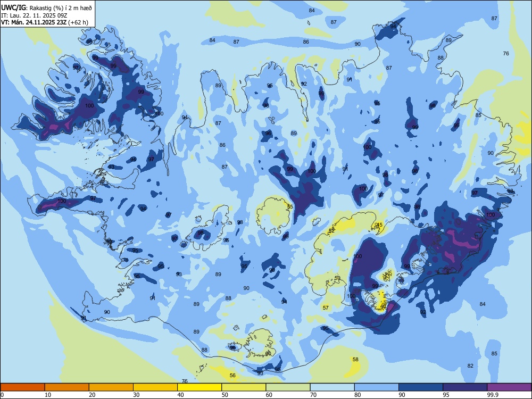Select the humidity value '57' on the map
Screen dimensions: 532x399
(326, 307)
